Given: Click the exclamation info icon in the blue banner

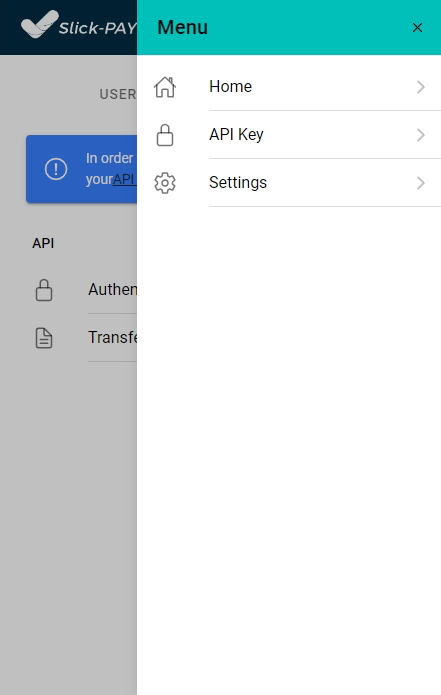Looking at the screenshot, I should [x=56, y=169].
